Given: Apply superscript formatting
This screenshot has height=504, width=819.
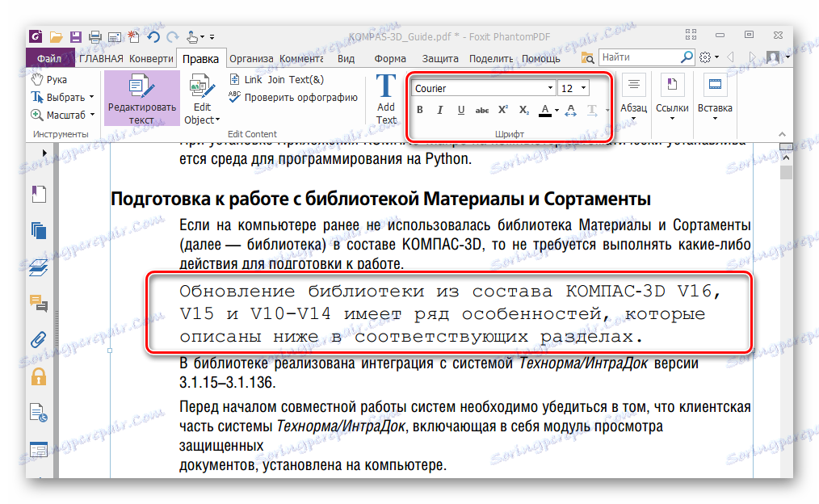Looking at the screenshot, I should tap(502, 110).
